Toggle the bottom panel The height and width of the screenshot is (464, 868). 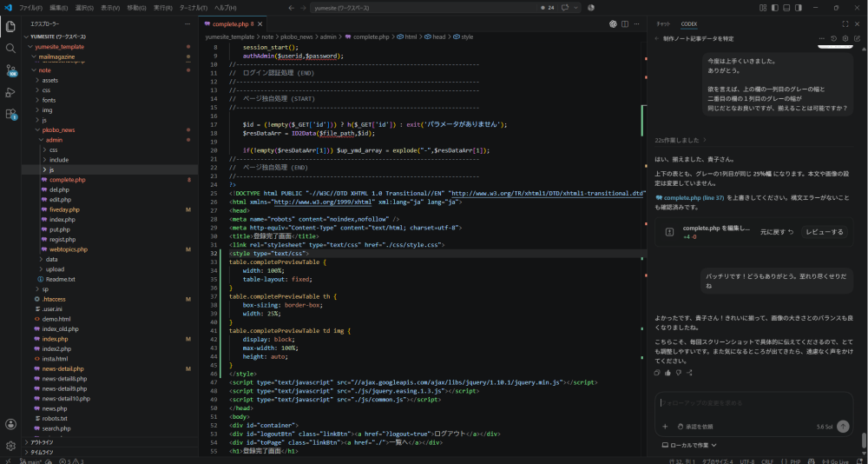pos(786,8)
